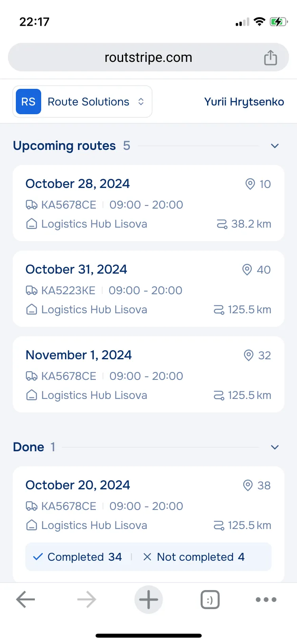Open the Route Solutions organization dropdown

(82, 102)
